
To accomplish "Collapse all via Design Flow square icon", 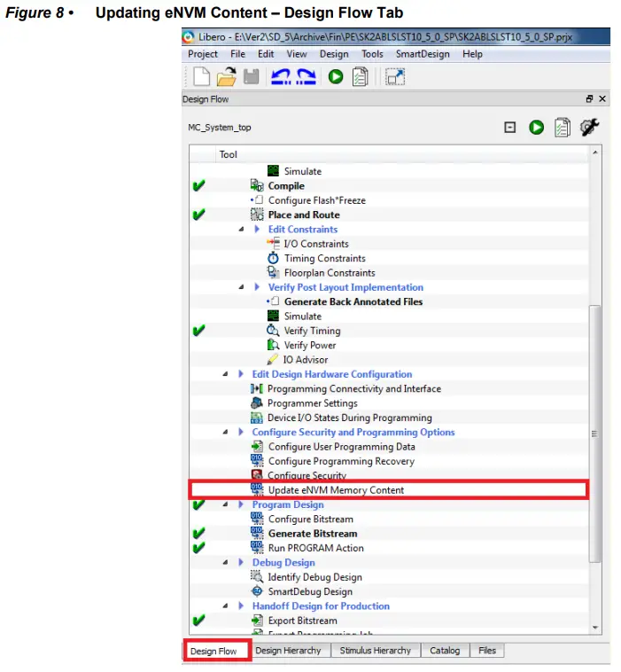I will pyautogui.click(x=509, y=128).
